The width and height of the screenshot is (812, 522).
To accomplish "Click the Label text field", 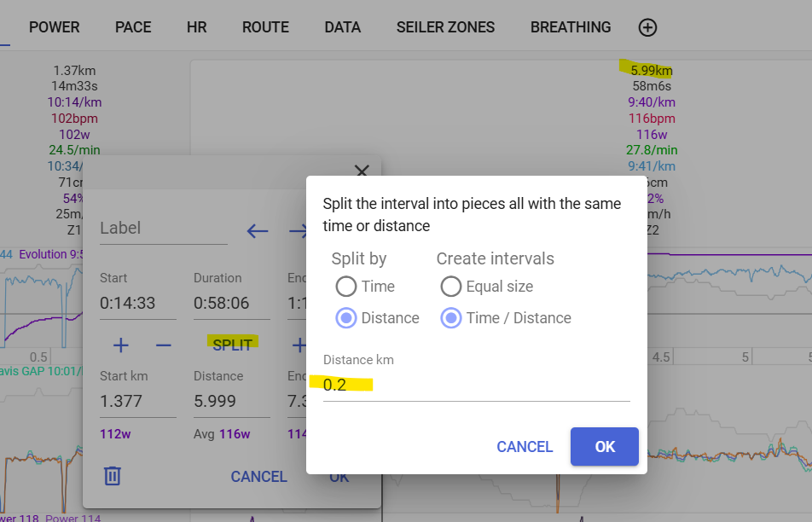I will (163, 229).
